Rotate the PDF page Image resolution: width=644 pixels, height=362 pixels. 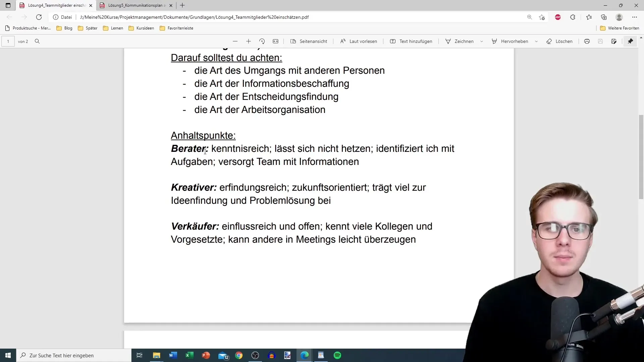coord(262,41)
